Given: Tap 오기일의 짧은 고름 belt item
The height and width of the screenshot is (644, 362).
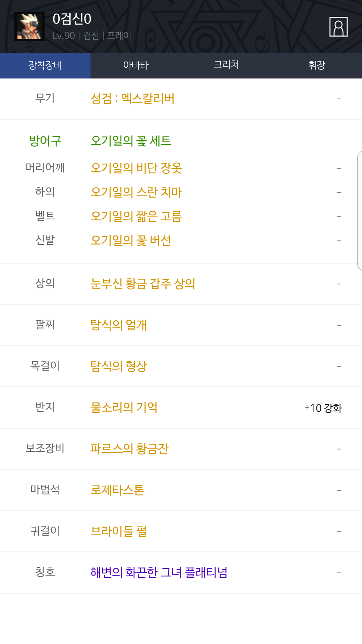Looking at the screenshot, I should tap(136, 216).
